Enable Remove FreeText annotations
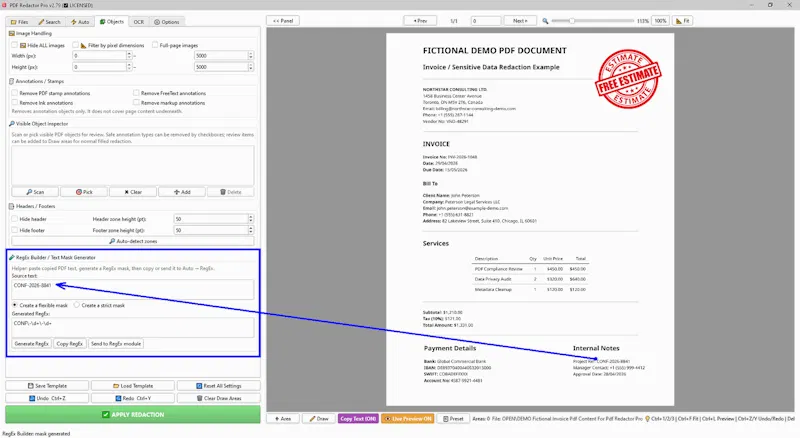Screen dimensions: 800x438 [x=136, y=93]
